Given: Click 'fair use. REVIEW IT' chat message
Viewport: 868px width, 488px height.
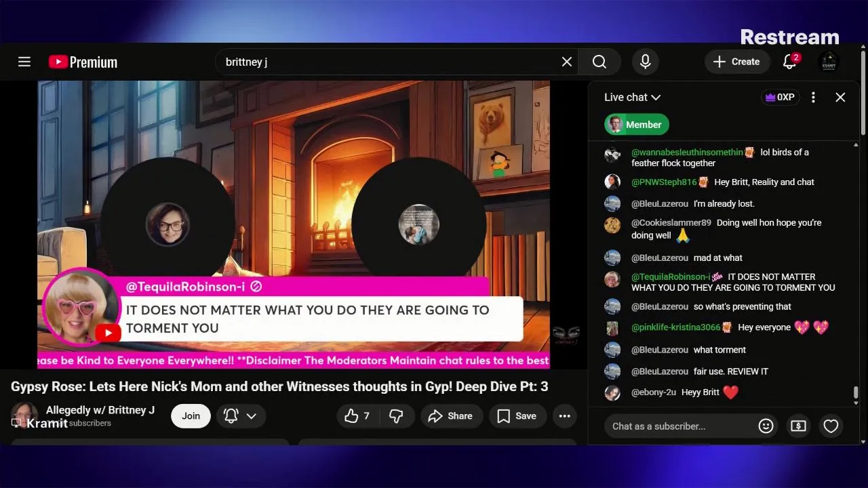Looking at the screenshot, I should click(x=731, y=371).
